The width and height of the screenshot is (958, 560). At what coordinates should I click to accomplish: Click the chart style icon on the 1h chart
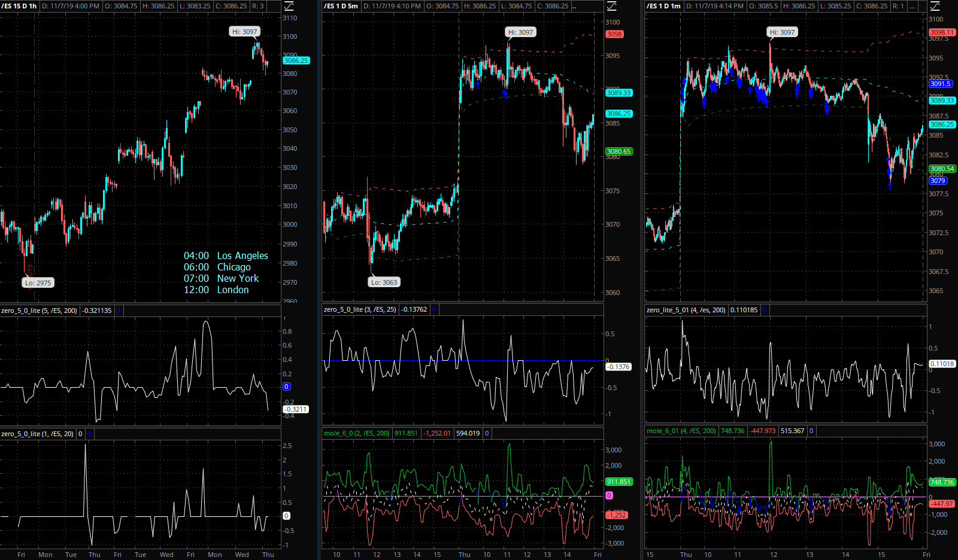click(x=289, y=6)
